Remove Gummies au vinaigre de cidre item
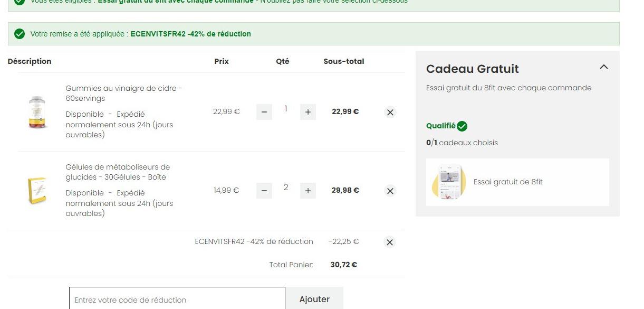 (390, 112)
